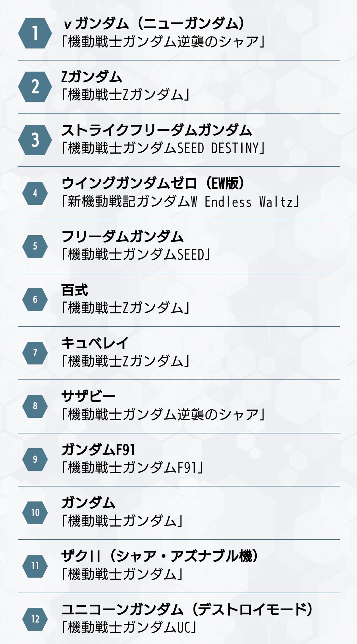Image resolution: width=357 pixels, height=644 pixels.
Task: Click the 百式 entry title
Action: click(75, 290)
